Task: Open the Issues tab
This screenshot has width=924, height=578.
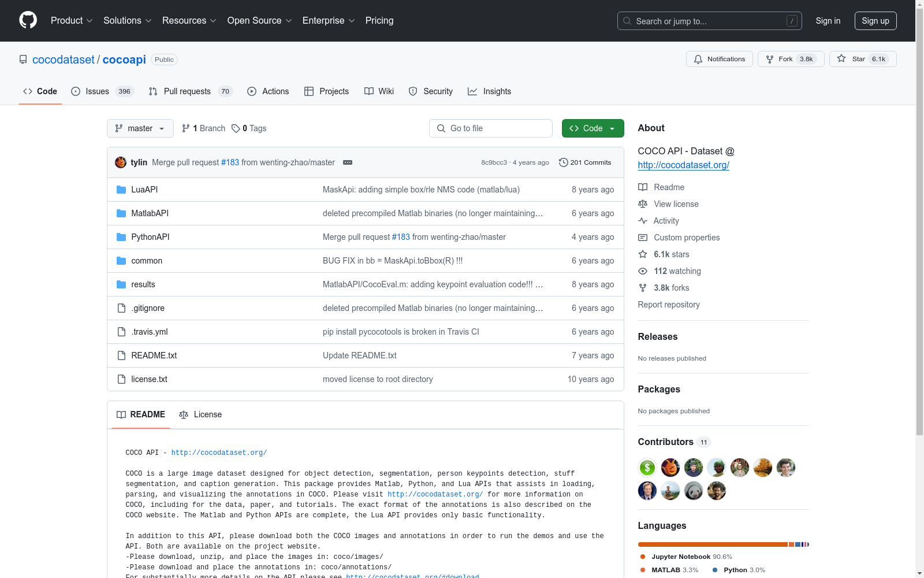Action: click(x=102, y=91)
